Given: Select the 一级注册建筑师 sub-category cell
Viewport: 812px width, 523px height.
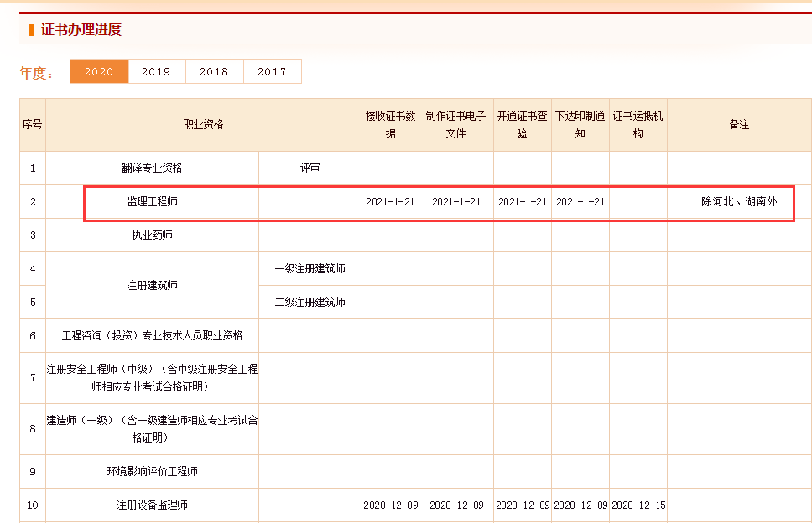Looking at the screenshot, I should tap(310, 268).
